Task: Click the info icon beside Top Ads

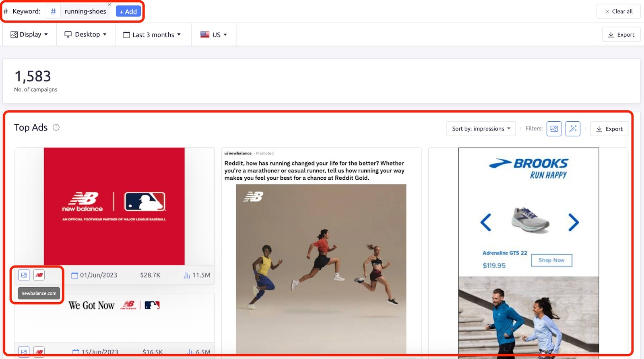Action: pos(56,127)
